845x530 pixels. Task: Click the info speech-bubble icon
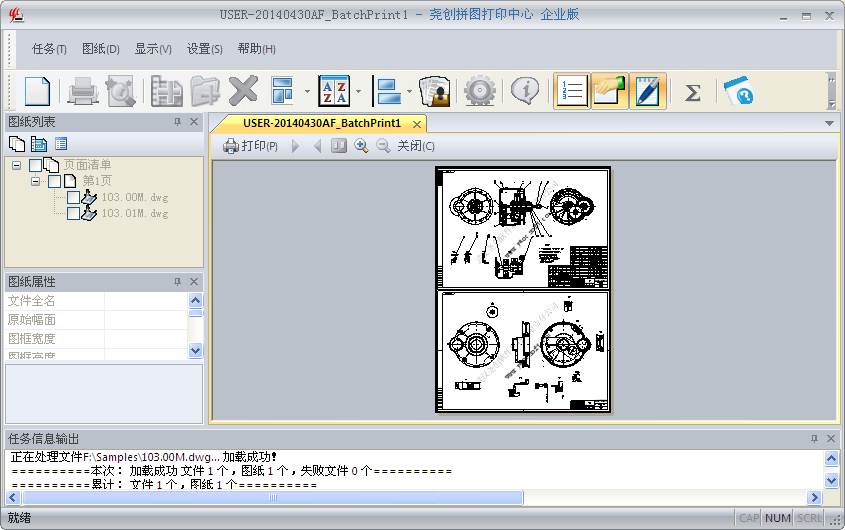coord(524,91)
